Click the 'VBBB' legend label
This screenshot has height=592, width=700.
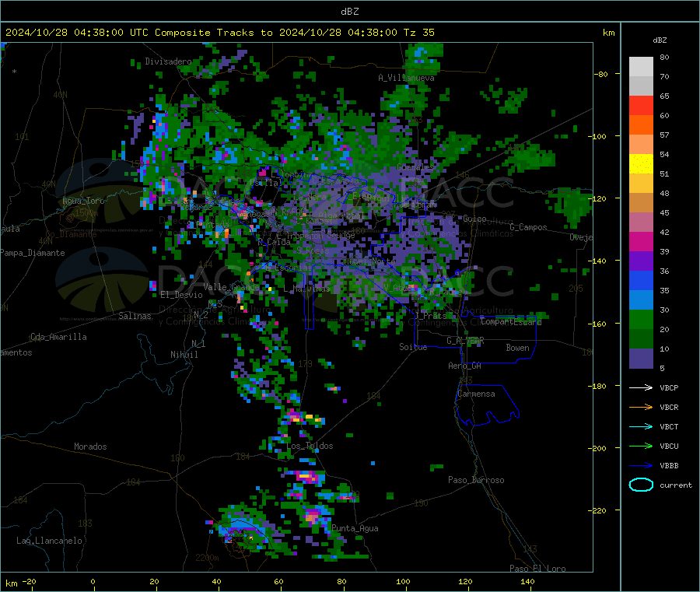669,465
